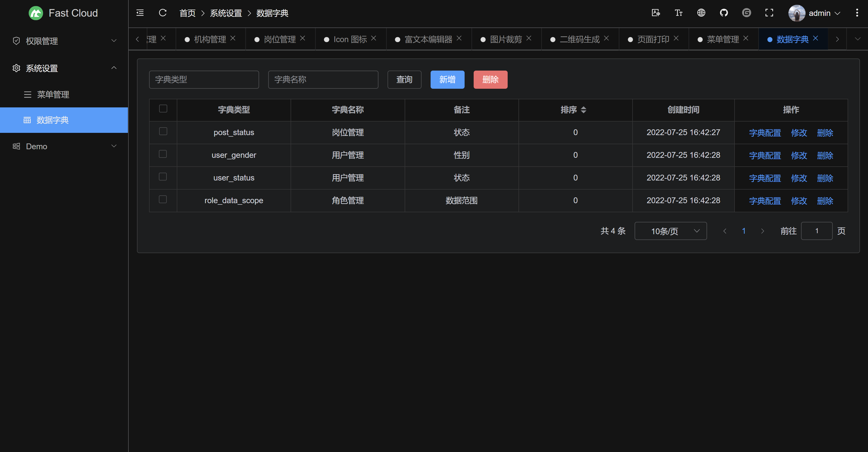The height and width of the screenshot is (452, 868).
Task: Open the GitHub repository icon
Action: tap(724, 13)
